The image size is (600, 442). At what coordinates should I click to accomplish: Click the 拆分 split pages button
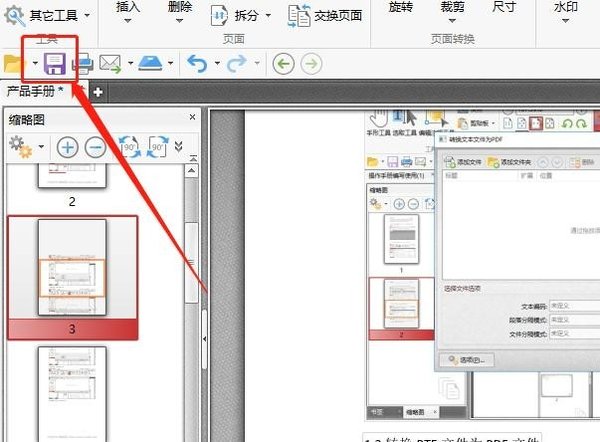tap(234, 15)
